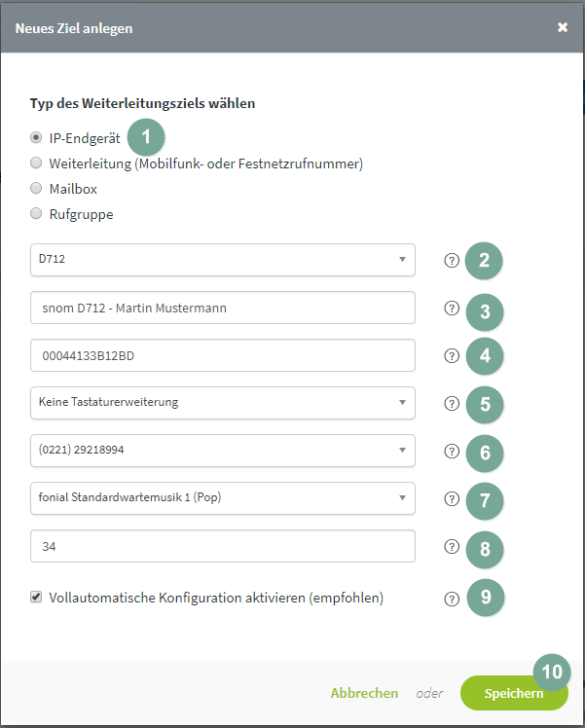Viewport: 585px width, 728px height.
Task: Expand the (0221) 29218994 number dropdown
Action: pos(222,451)
